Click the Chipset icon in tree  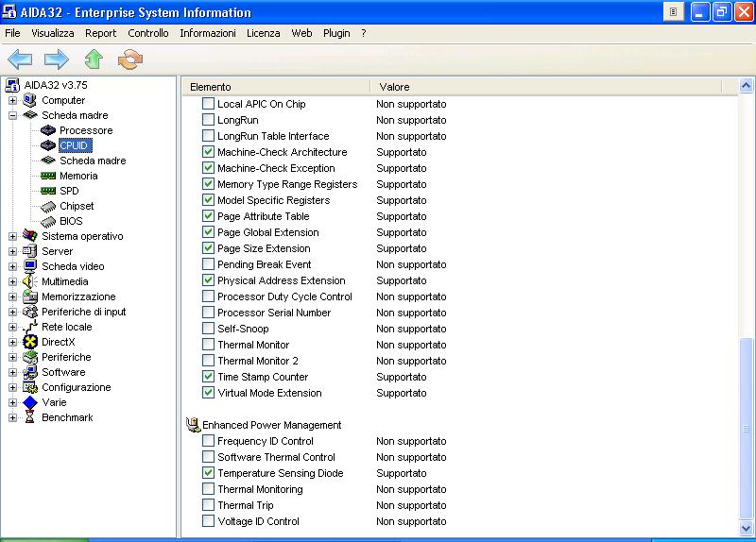(x=48, y=207)
